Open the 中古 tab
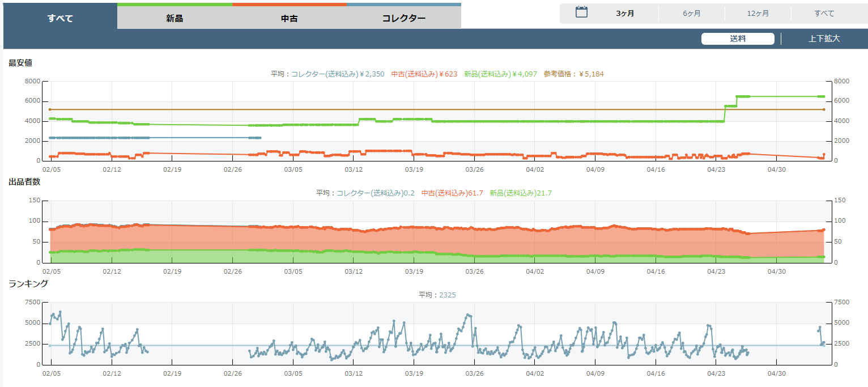 pyautogui.click(x=289, y=18)
